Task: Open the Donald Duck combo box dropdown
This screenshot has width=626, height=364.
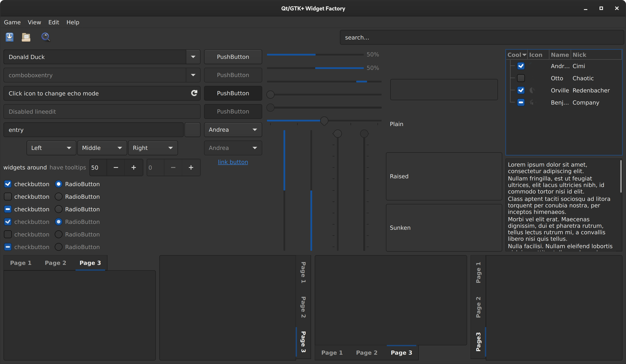Action: pos(193,57)
